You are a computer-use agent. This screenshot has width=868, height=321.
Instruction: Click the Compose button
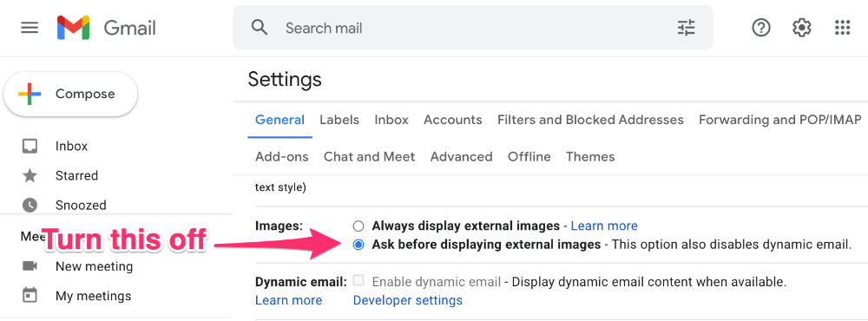(70, 94)
